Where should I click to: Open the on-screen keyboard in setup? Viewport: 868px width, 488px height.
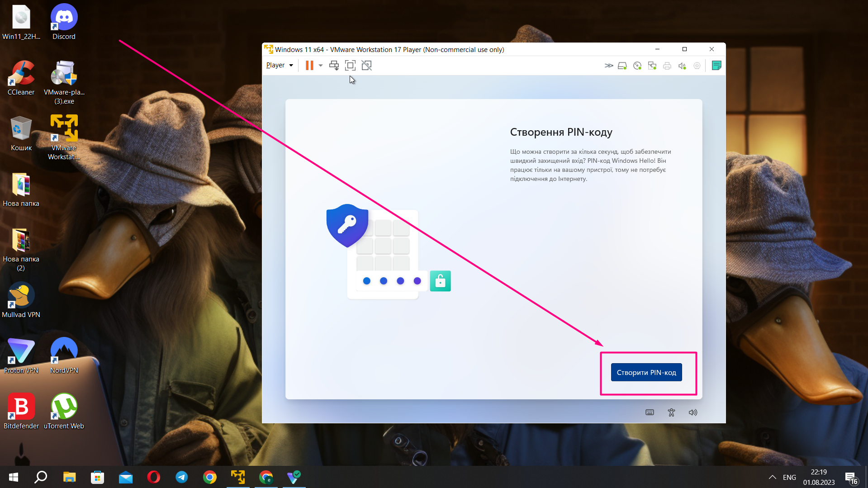pyautogui.click(x=650, y=412)
